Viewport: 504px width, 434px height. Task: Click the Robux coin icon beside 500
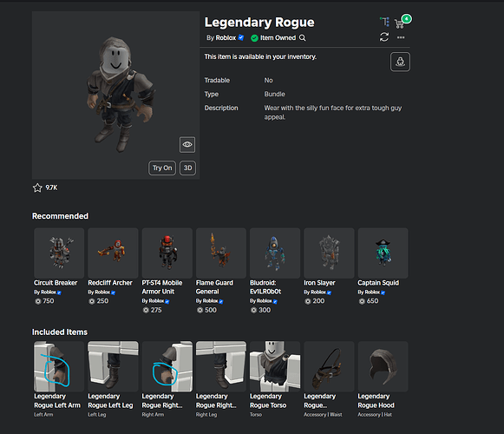coord(200,311)
